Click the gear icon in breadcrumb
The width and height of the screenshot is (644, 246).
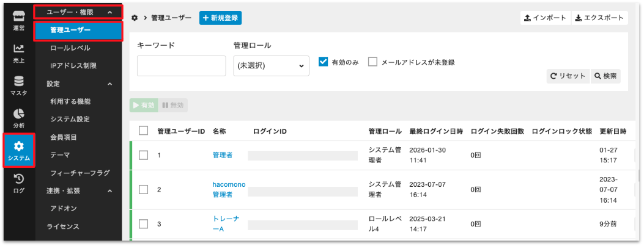coord(135,18)
